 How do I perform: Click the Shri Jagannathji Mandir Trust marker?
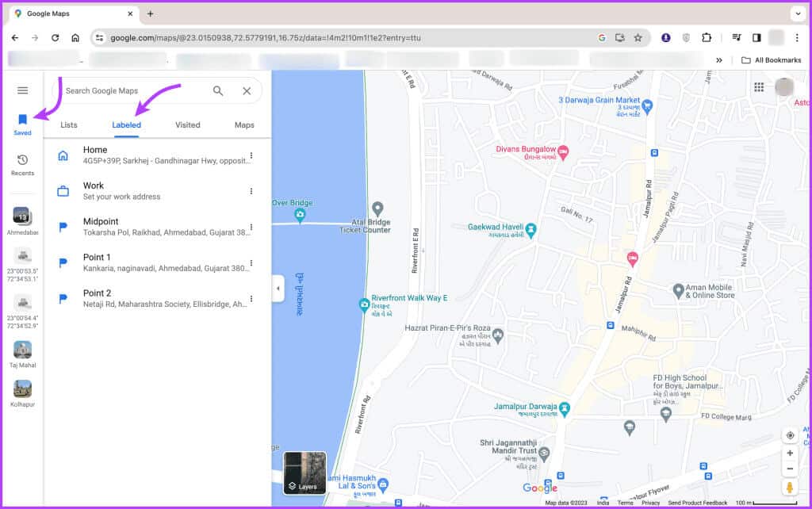coord(544,454)
